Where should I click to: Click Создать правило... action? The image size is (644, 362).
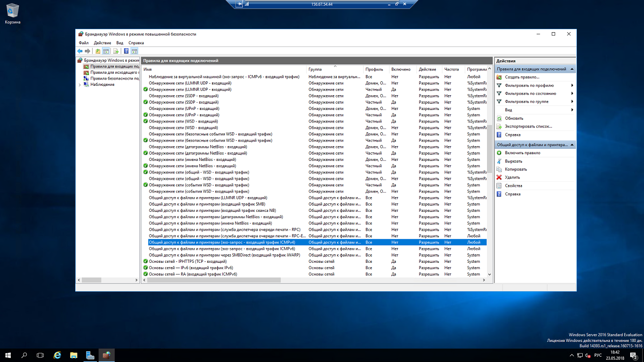[x=522, y=77]
